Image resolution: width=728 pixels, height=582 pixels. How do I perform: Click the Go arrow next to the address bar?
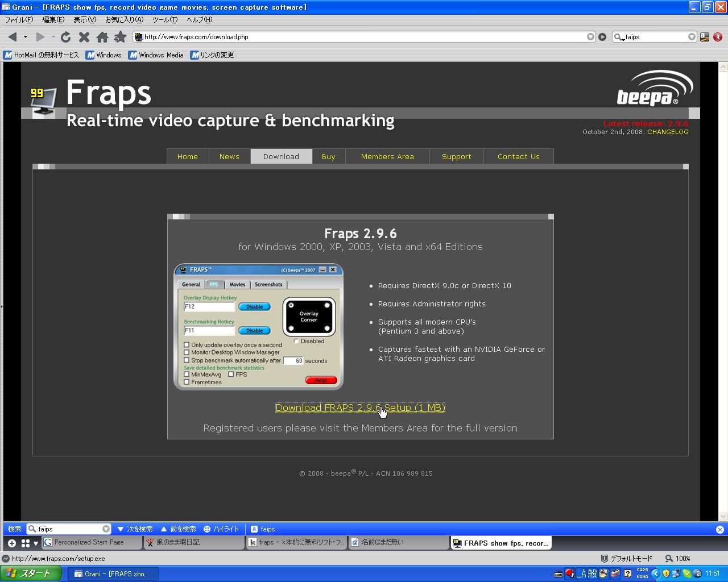point(602,37)
